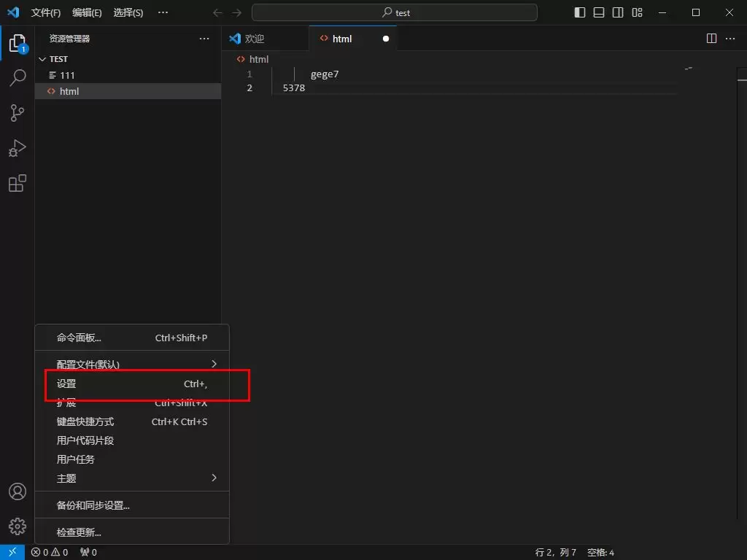Expand the 主题 submenu
The width and height of the screenshot is (747, 560).
tap(131, 478)
